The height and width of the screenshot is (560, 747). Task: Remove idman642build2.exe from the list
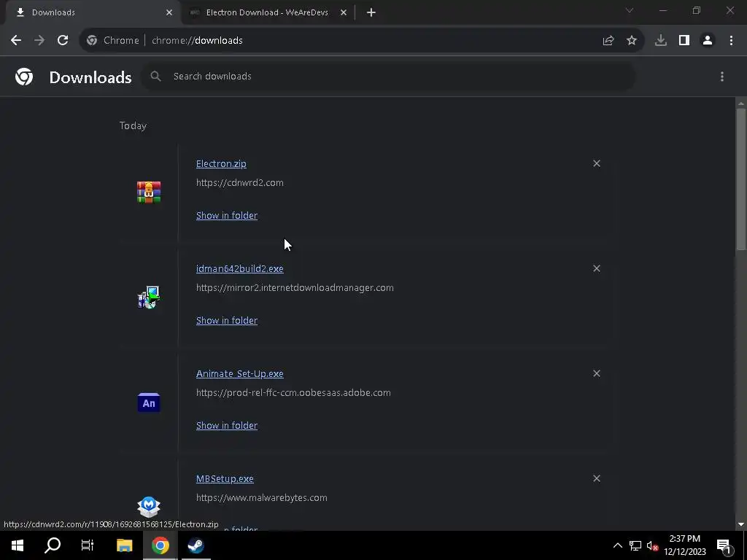point(597,268)
